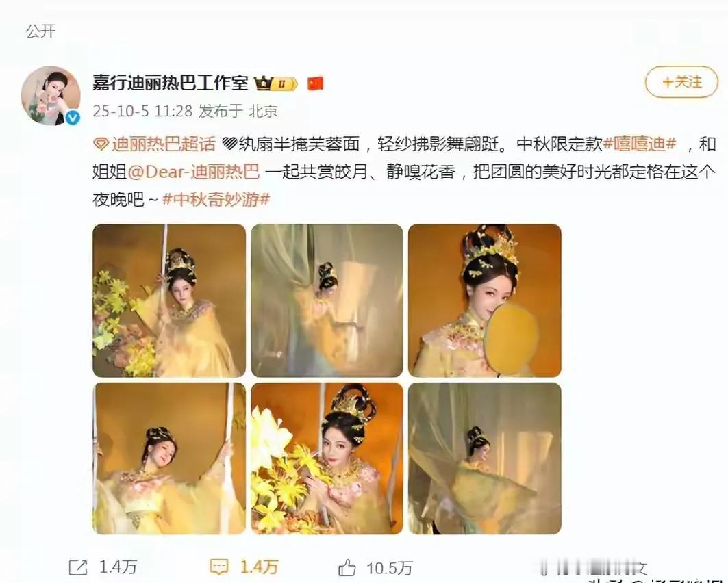Open the #嘻嘻迪# hashtag

(x=640, y=144)
